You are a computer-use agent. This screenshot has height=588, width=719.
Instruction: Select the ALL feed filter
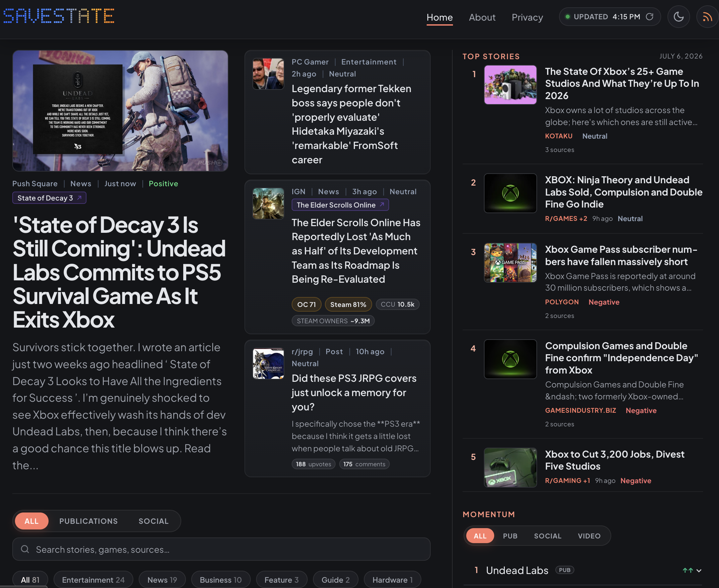point(32,521)
